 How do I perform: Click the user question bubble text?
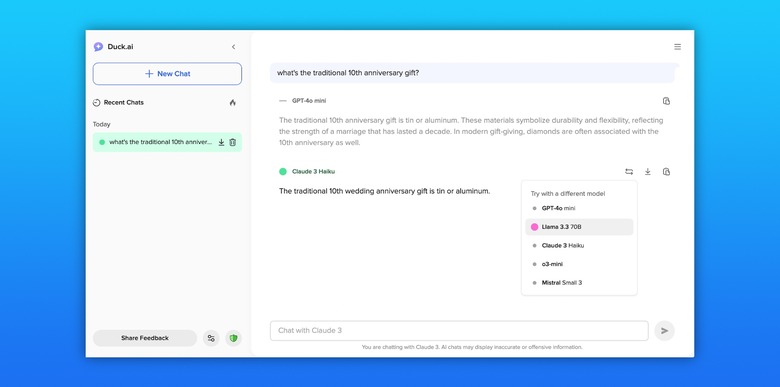coord(348,73)
